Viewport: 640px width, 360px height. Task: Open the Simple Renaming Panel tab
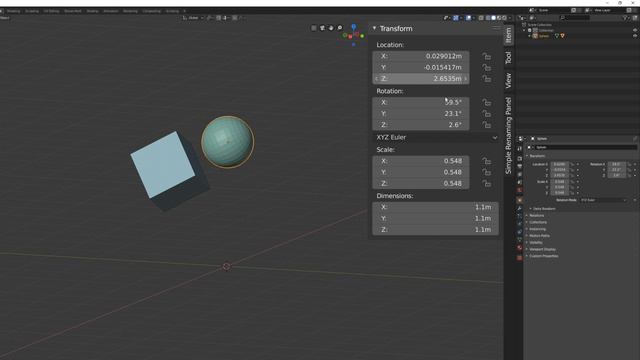(x=509, y=136)
